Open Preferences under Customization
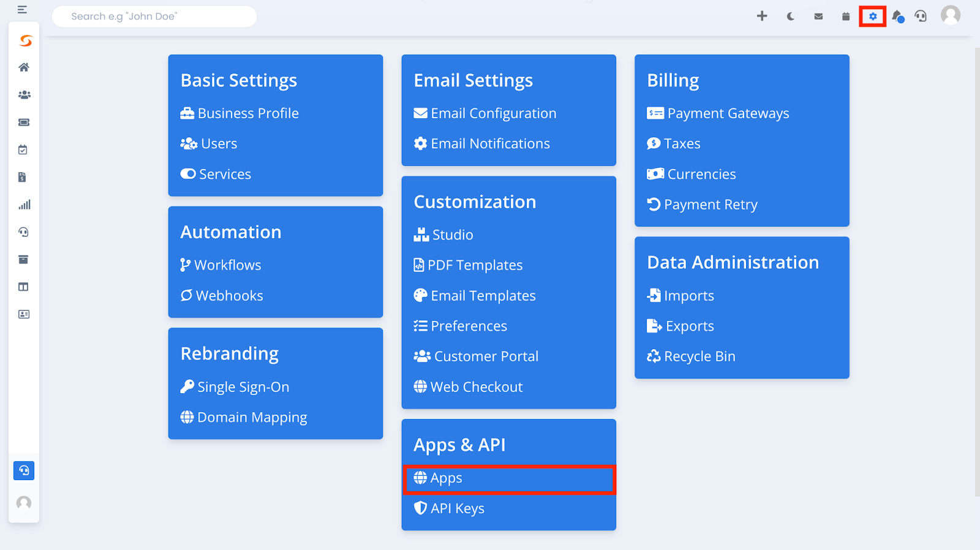The height and width of the screenshot is (550, 980). point(461,326)
